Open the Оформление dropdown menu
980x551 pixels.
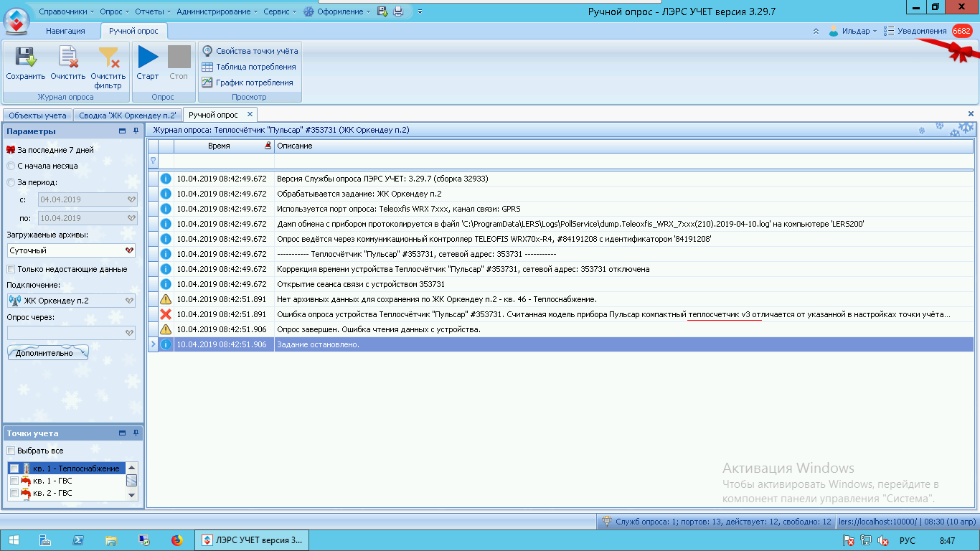pos(337,11)
